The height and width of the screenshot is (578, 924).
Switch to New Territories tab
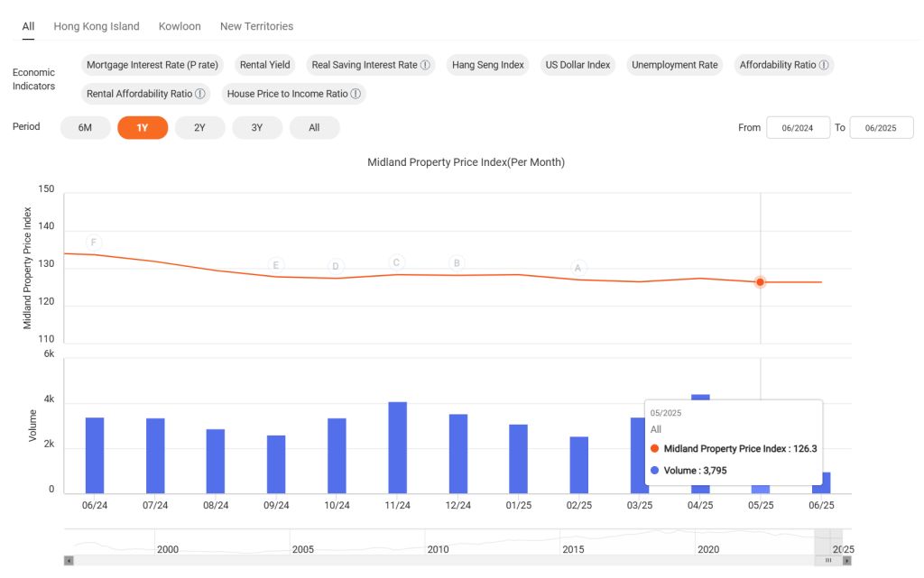click(256, 26)
